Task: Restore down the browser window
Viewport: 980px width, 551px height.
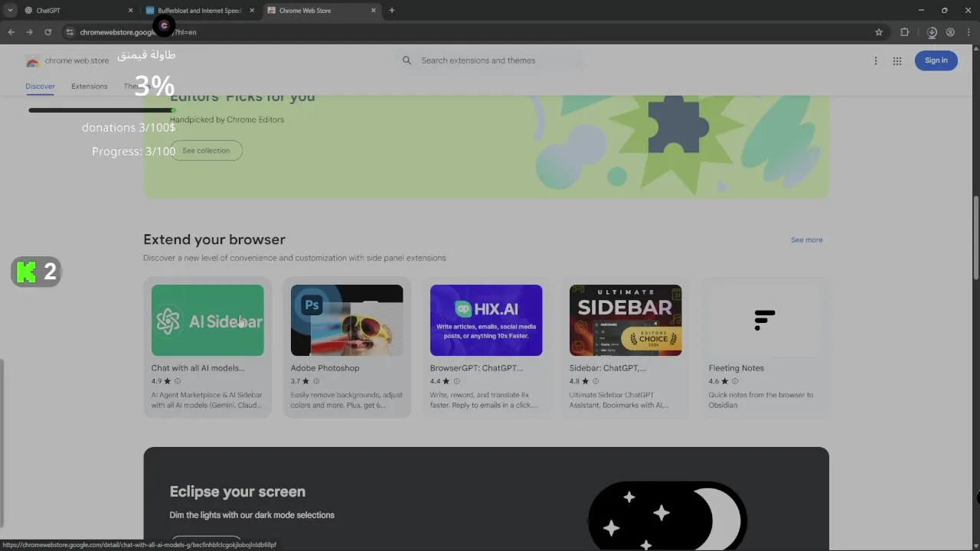Action: coord(944,11)
